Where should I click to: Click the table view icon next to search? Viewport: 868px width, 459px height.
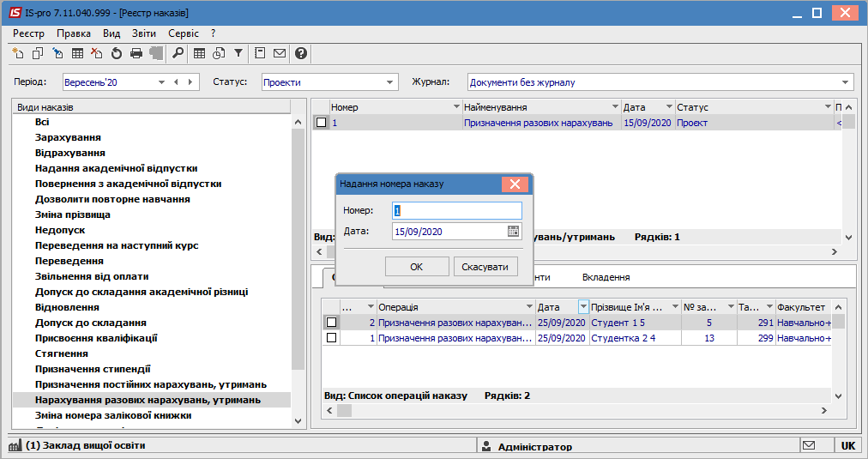[x=199, y=53]
